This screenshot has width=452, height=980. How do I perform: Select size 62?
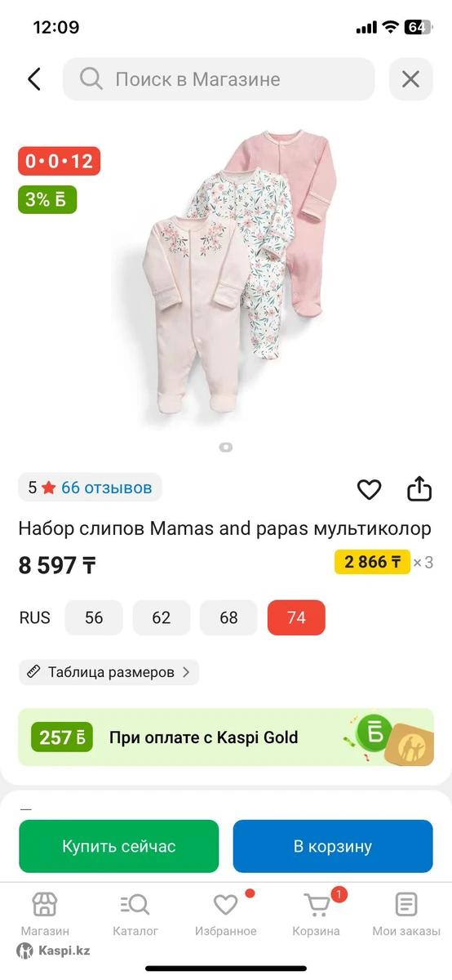(x=162, y=617)
